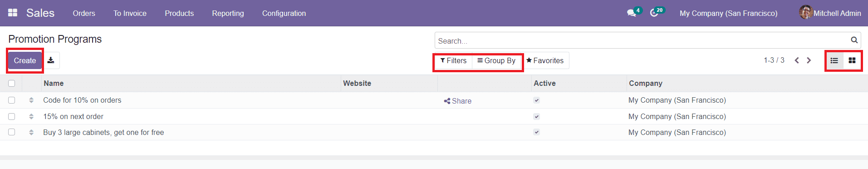Open the To Invoice menu
Screen dimensions: 868x169
130,13
